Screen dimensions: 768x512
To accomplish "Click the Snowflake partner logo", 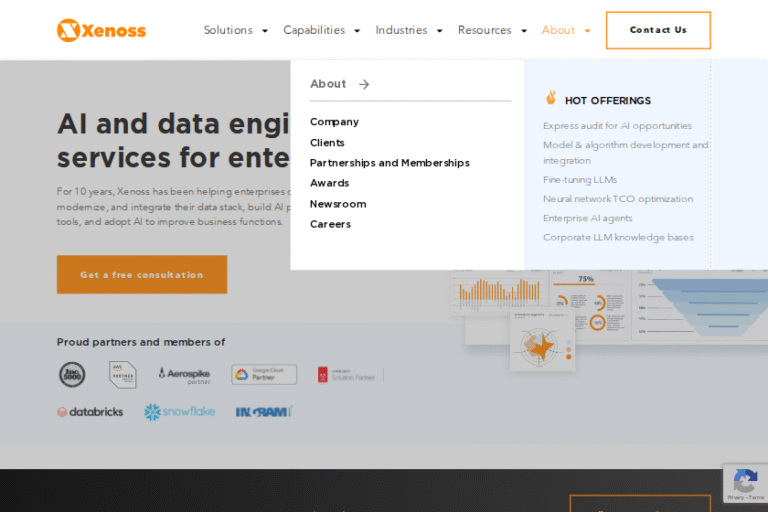I will 179,412.
